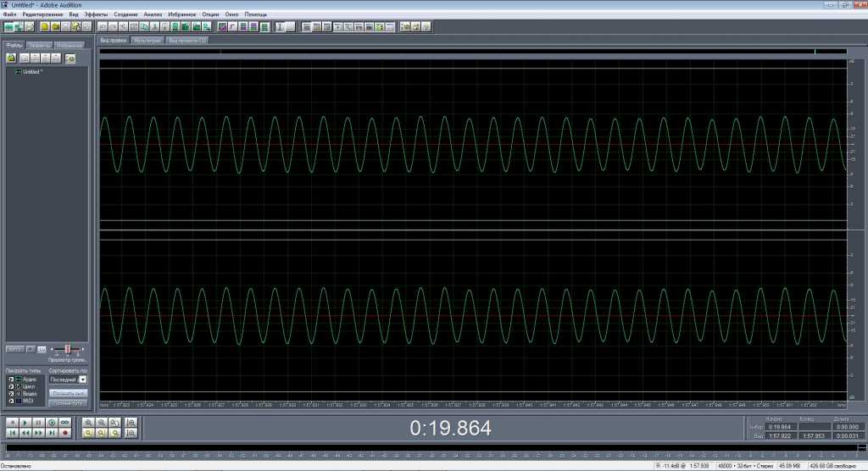Click status bar text 45.09 MB

[790, 466]
